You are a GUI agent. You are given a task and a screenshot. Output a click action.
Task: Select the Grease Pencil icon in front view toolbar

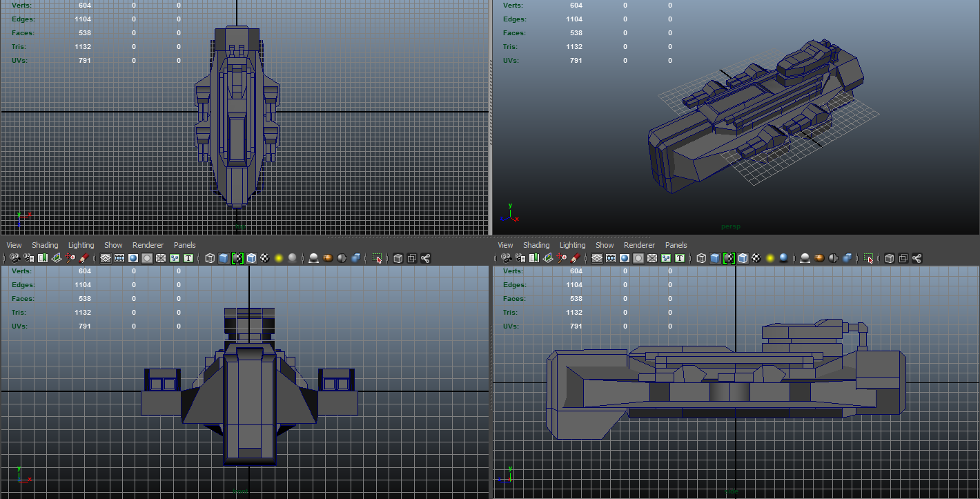pyautogui.click(x=84, y=258)
